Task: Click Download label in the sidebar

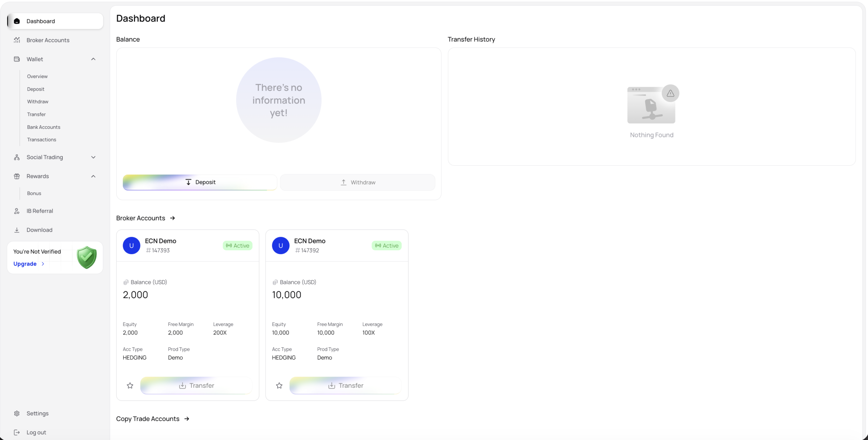Action: (x=39, y=230)
